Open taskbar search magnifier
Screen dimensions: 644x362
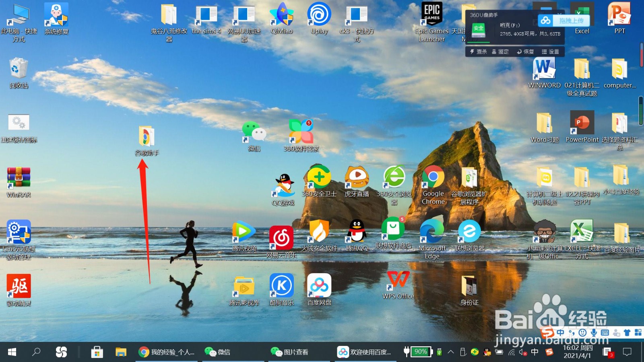coord(36,352)
